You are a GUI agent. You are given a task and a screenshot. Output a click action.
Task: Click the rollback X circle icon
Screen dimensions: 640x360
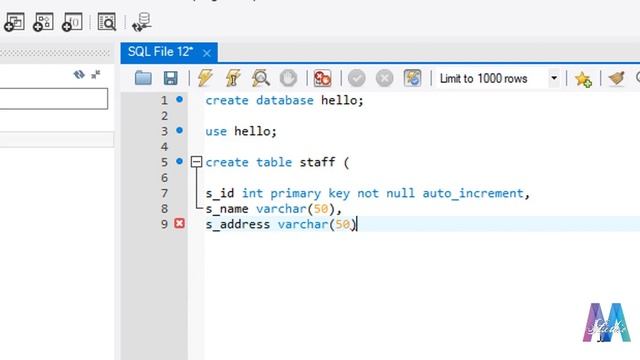(384, 78)
